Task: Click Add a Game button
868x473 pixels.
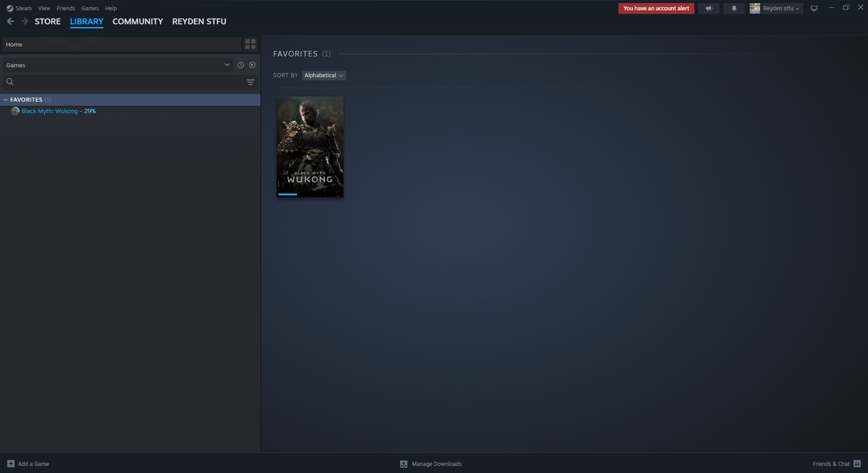Action: coord(28,463)
